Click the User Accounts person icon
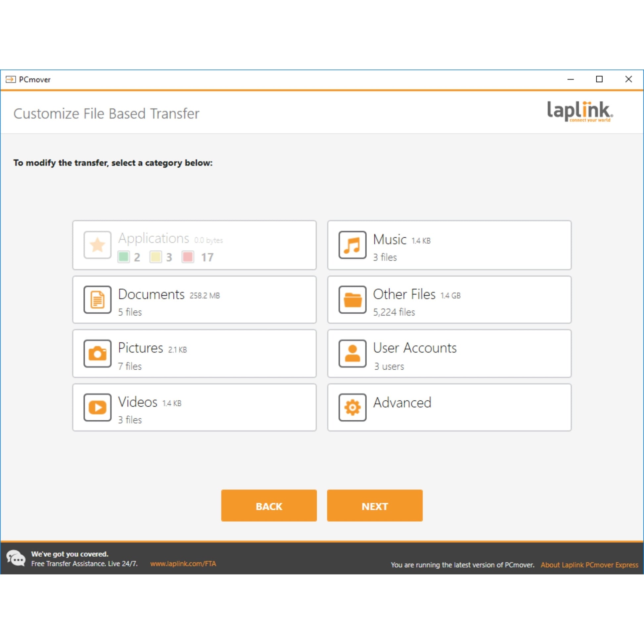Image resolution: width=644 pixels, height=644 pixels. click(x=352, y=353)
